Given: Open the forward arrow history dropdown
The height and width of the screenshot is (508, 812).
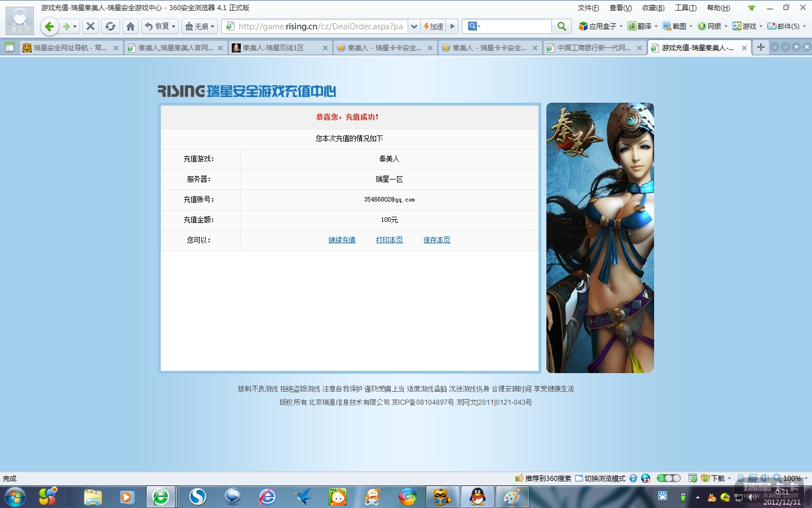Looking at the screenshot, I should [74, 27].
